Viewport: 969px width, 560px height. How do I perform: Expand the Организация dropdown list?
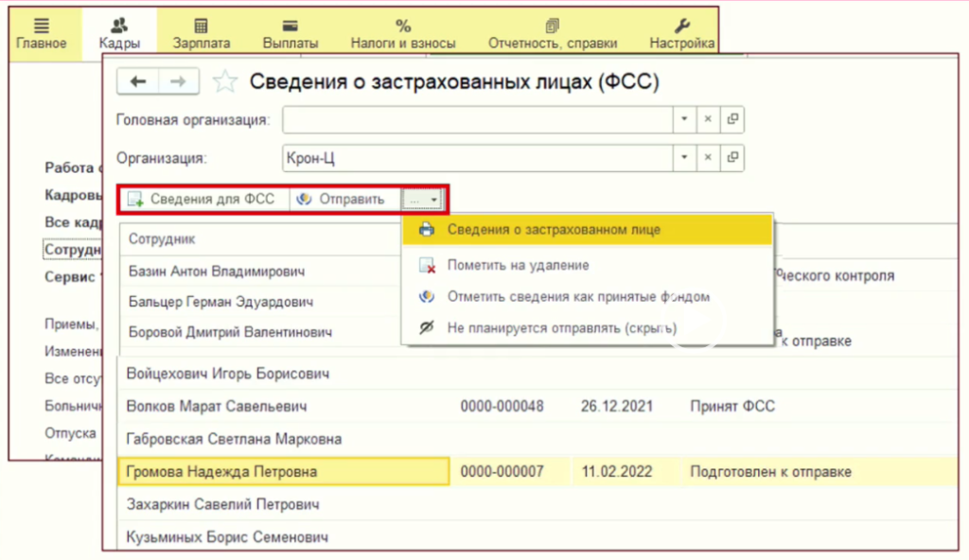coord(684,158)
